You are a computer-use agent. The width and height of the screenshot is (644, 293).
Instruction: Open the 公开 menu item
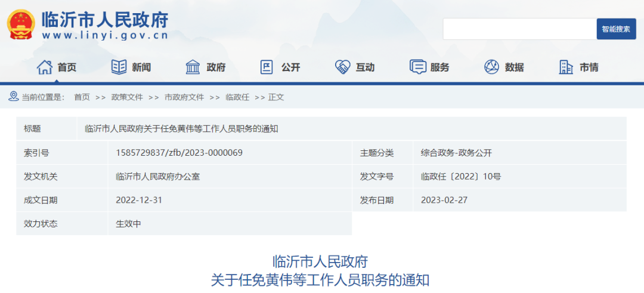click(291, 67)
